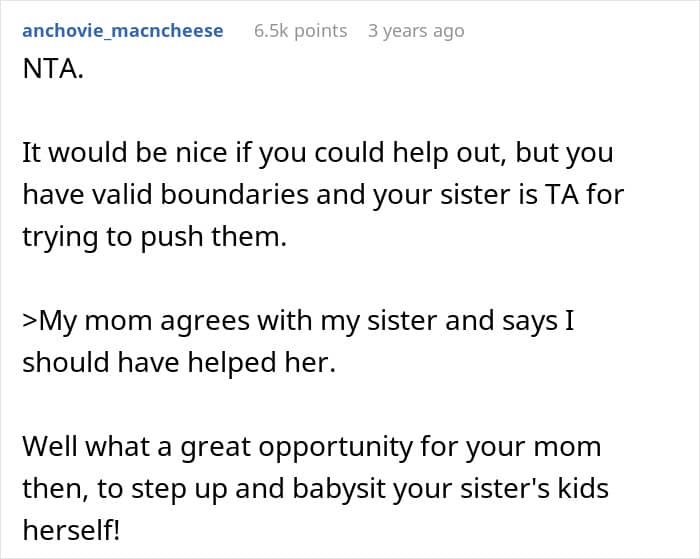This screenshot has width=700, height=559.
Task: Click the words 'help out' in first paragraph
Action: 449,153
